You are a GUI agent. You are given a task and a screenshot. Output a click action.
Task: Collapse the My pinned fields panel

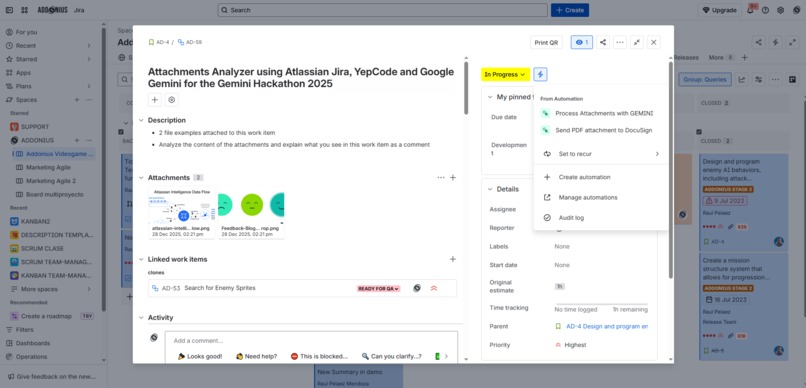coord(490,97)
